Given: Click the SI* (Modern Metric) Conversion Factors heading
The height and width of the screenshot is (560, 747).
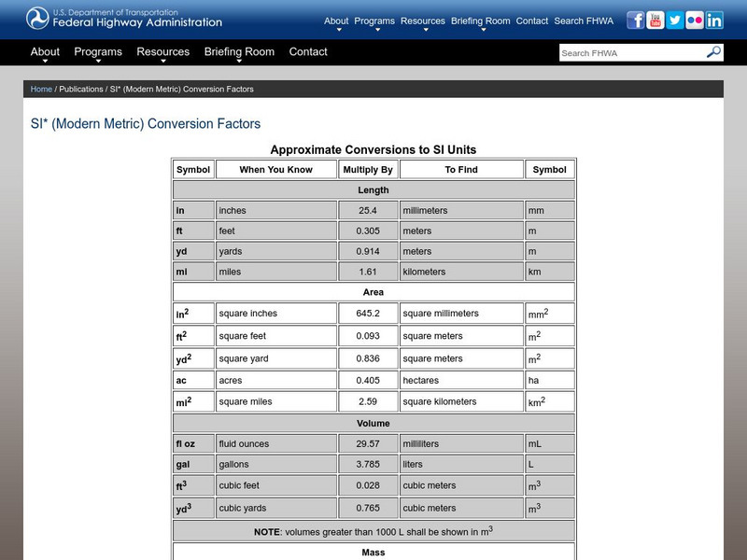Looking at the screenshot, I should pos(146,124).
